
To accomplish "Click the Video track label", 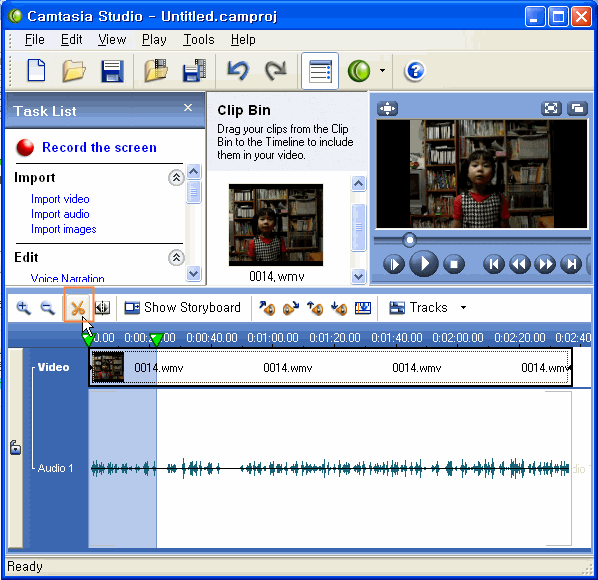I will pos(53,367).
